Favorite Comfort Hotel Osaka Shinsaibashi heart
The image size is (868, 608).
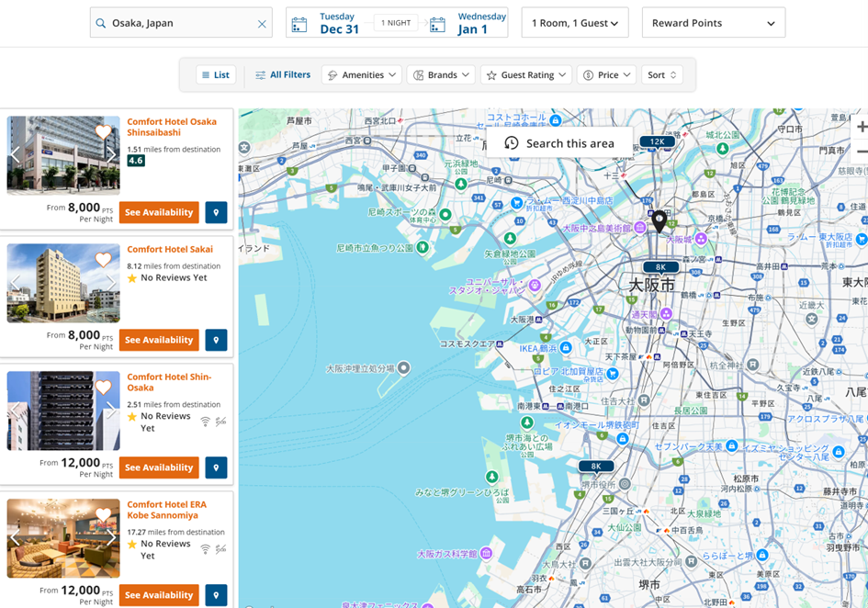click(x=104, y=131)
